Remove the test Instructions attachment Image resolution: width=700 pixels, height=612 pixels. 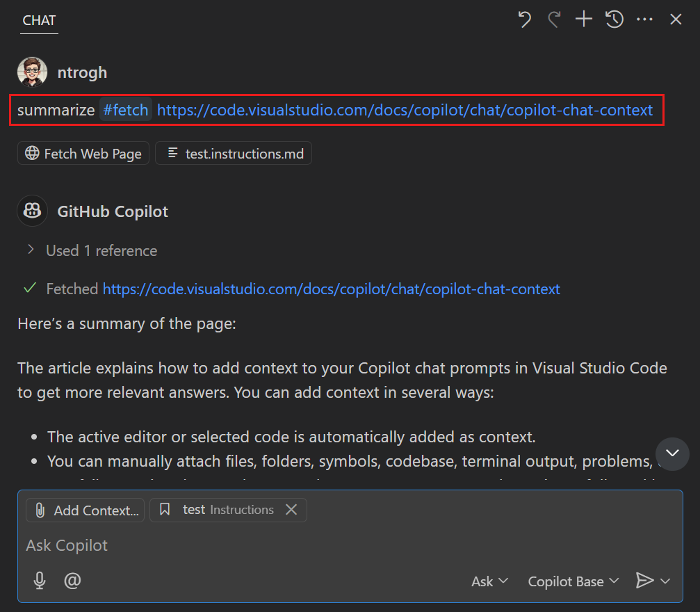[x=291, y=510]
